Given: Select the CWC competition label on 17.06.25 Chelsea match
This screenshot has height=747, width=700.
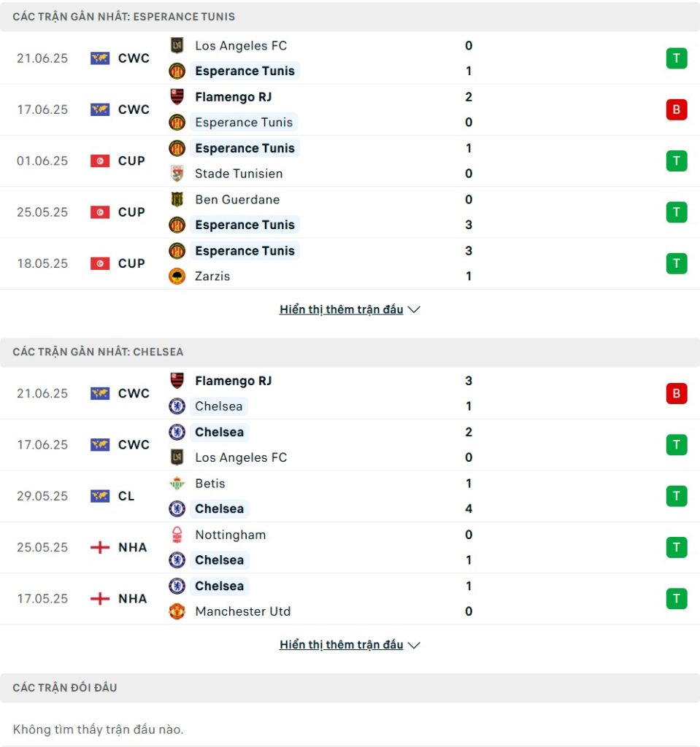Looking at the screenshot, I should click(x=134, y=445).
